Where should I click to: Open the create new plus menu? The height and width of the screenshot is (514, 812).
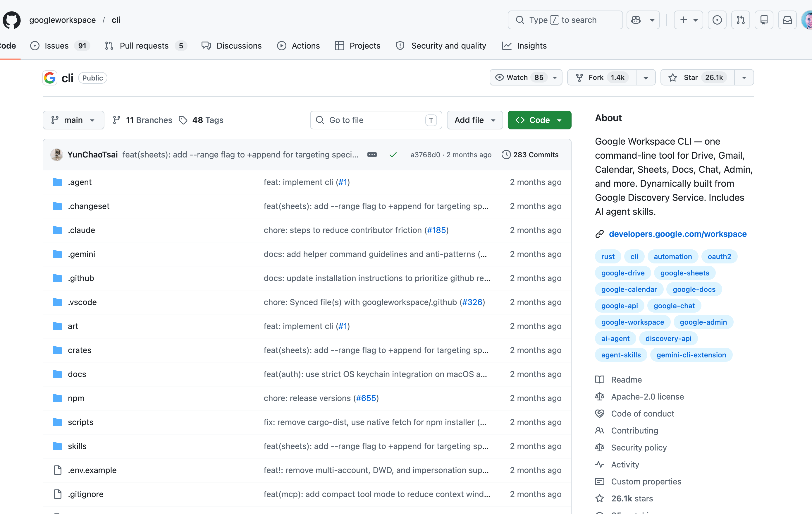688,20
